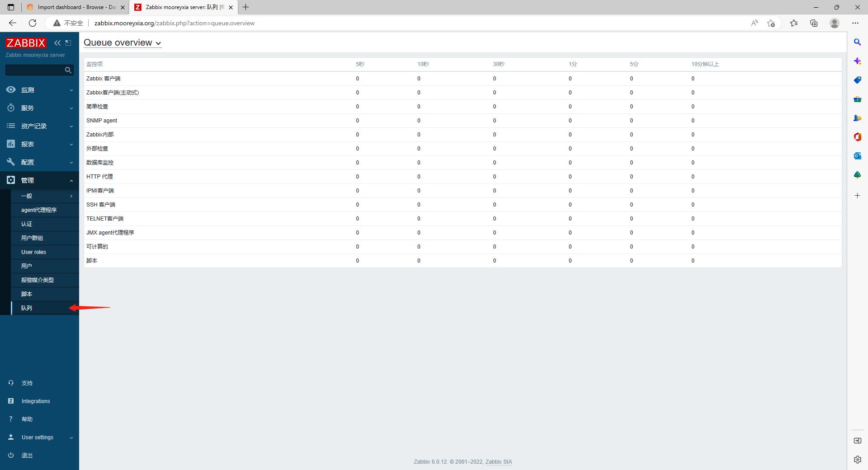Collapse the 管理 administration menu
The width and height of the screenshot is (868, 470).
[39, 180]
